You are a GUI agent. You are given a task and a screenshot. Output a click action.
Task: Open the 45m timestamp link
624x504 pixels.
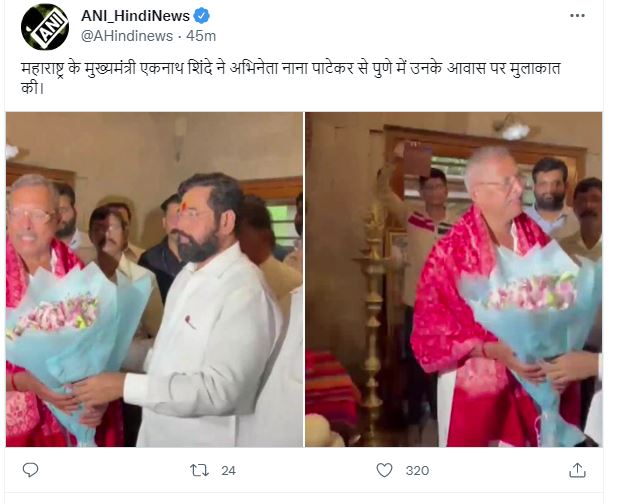[x=201, y=36]
